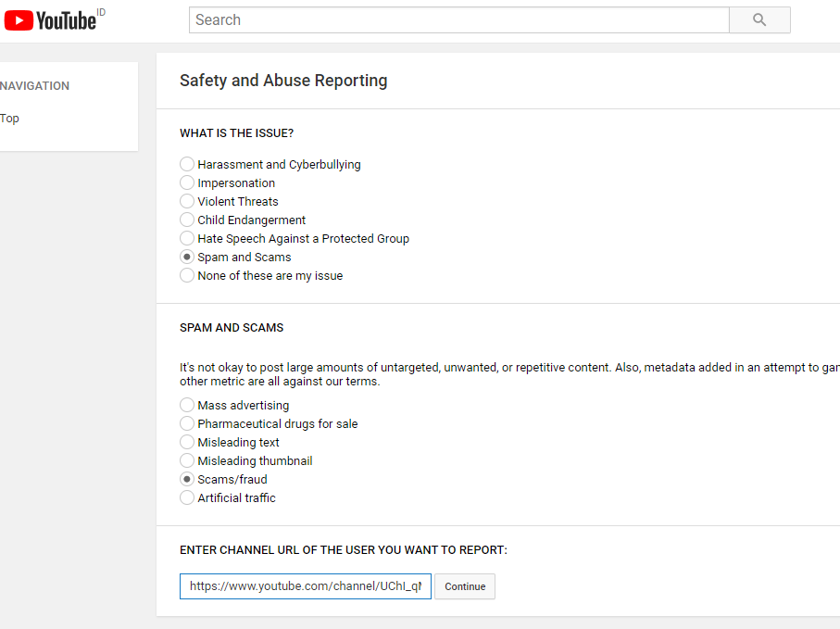Screen dimensions: 840x629
Task: Click the magnifying glass search button
Action: pyautogui.click(x=759, y=20)
